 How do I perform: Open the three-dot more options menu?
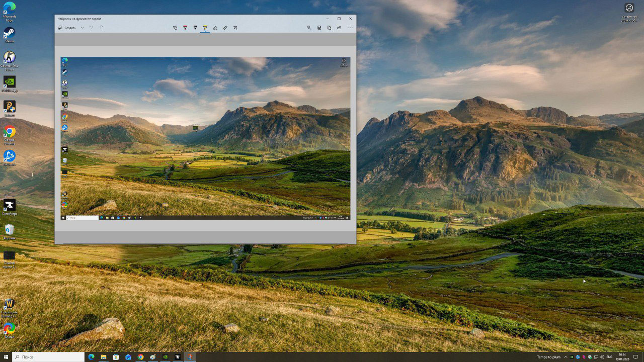point(350,28)
